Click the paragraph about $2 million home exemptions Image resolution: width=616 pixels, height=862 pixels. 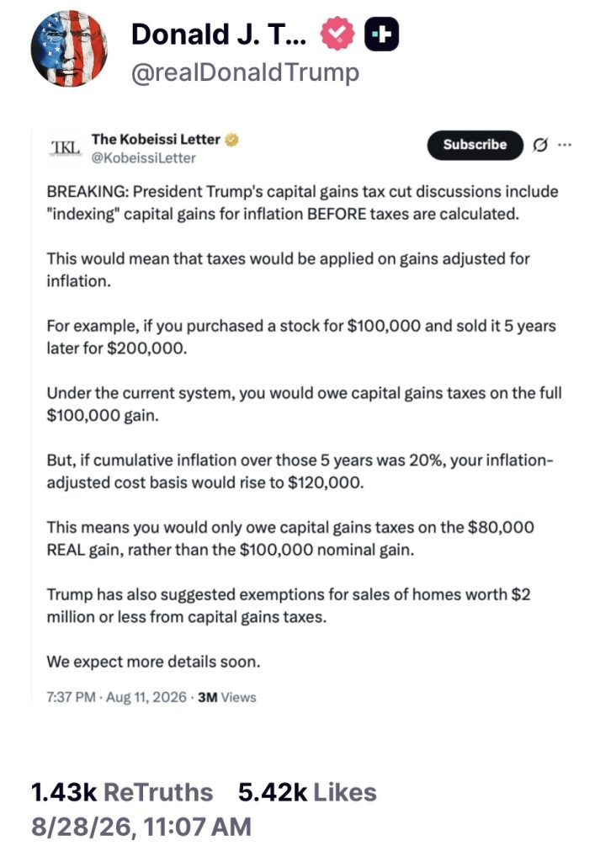(289, 605)
